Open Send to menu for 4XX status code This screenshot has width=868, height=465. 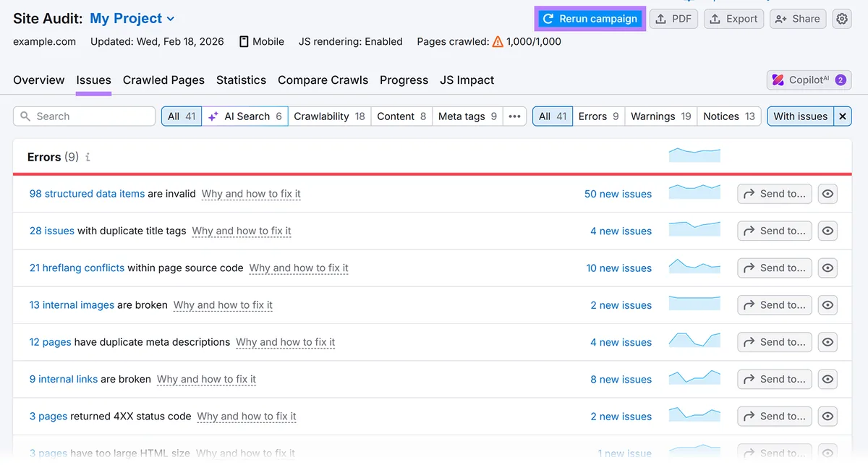coord(775,416)
